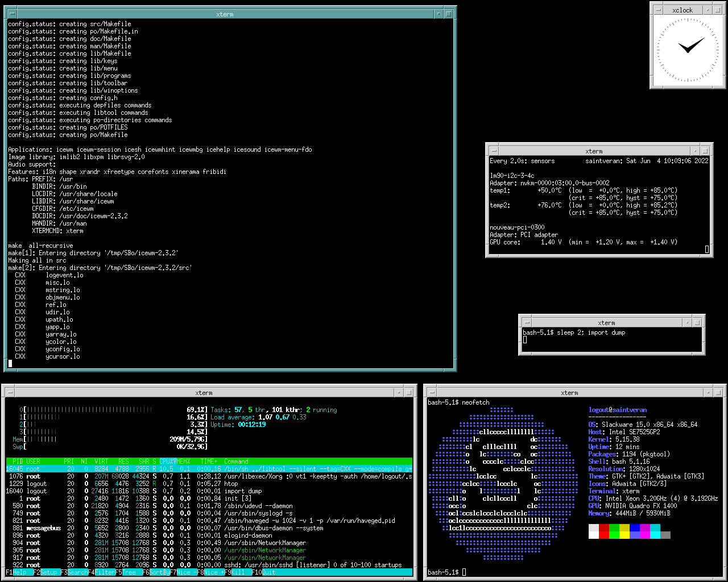Click 'make all-recursive' in build xterm
Viewport: 728px width, 582px height.
tap(40, 246)
